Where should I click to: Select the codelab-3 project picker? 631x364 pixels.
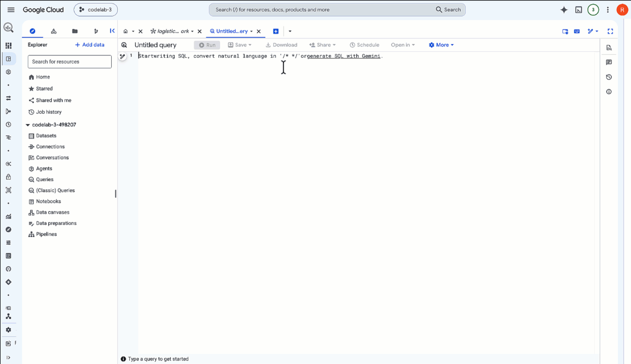point(96,10)
